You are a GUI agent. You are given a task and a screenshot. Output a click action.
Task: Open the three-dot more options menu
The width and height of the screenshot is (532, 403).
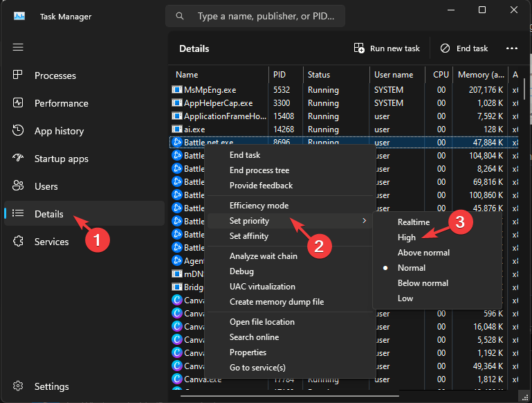point(512,48)
